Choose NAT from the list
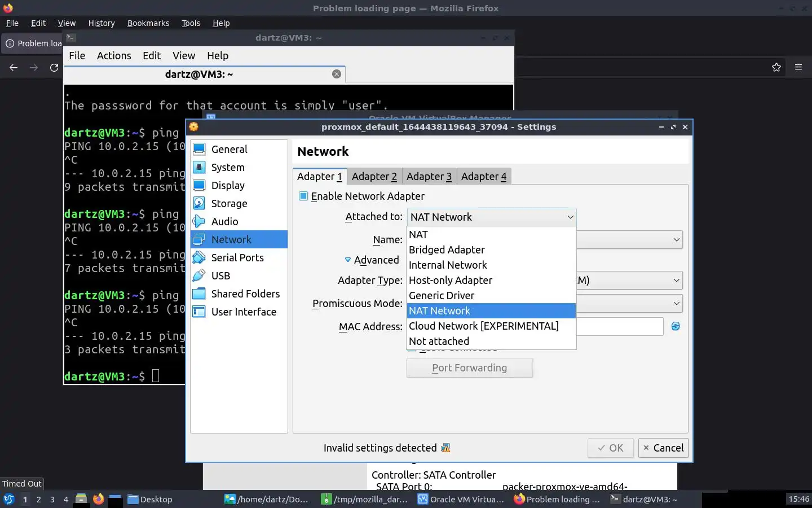The image size is (812, 508). coord(491,234)
